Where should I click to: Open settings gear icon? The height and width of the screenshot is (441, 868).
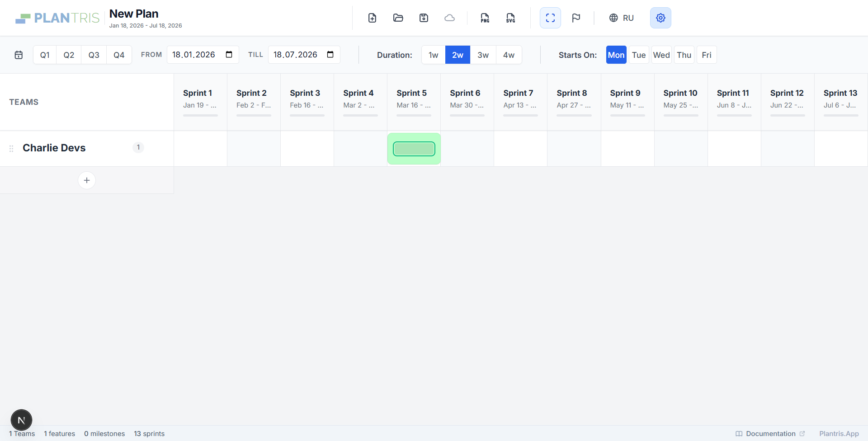[x=660, y=18]
